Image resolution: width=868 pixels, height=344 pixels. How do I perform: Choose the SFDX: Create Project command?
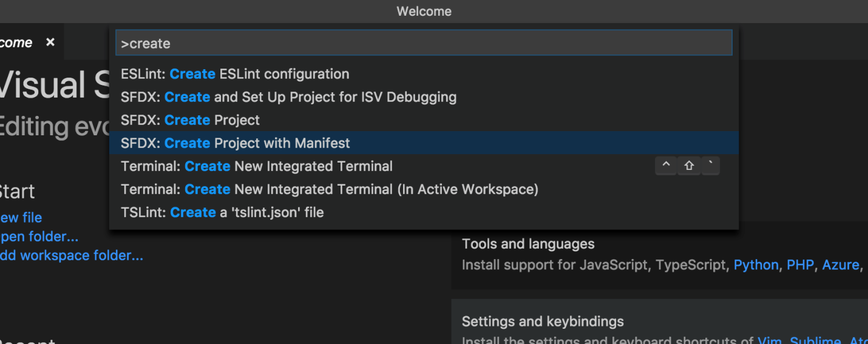(190, 120)
